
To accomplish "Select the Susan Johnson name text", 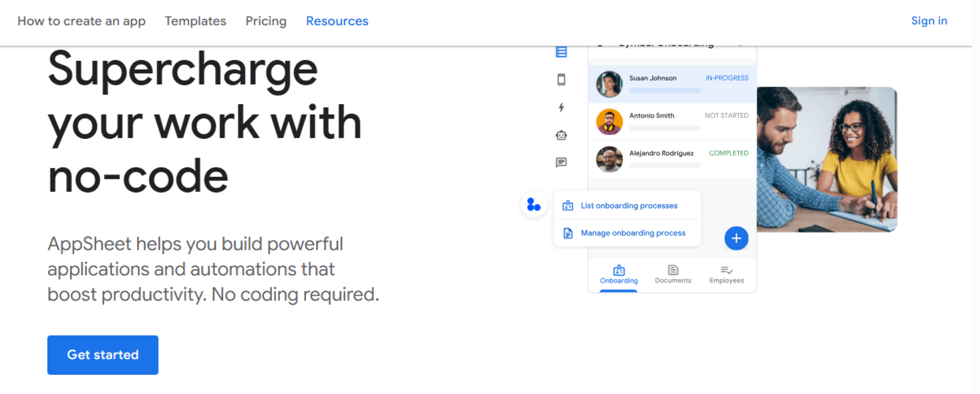I will 653,78.
